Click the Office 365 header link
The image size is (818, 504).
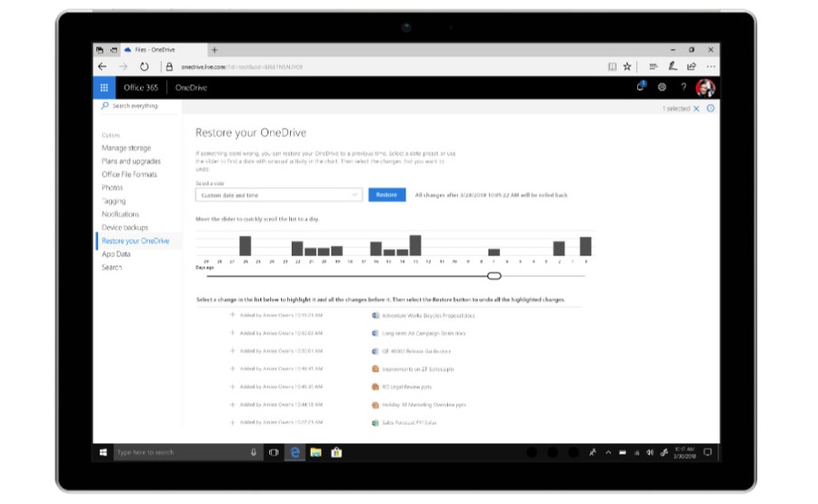point(141,87)
